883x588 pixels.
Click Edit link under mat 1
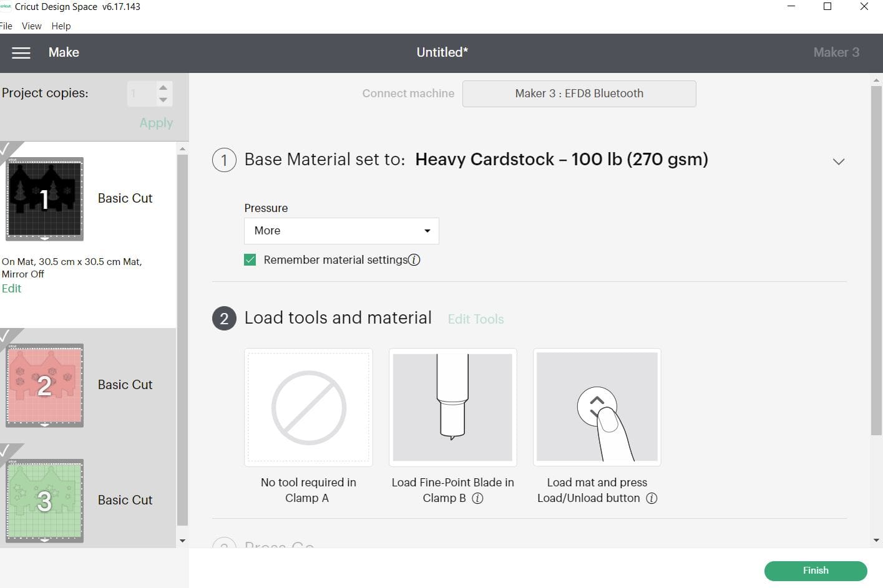pos(11,289)
